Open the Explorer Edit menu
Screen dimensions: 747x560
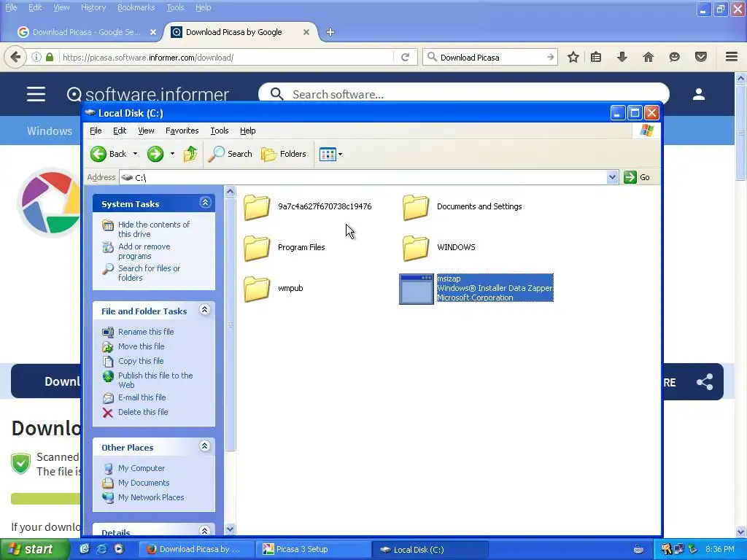coord(120,131)
